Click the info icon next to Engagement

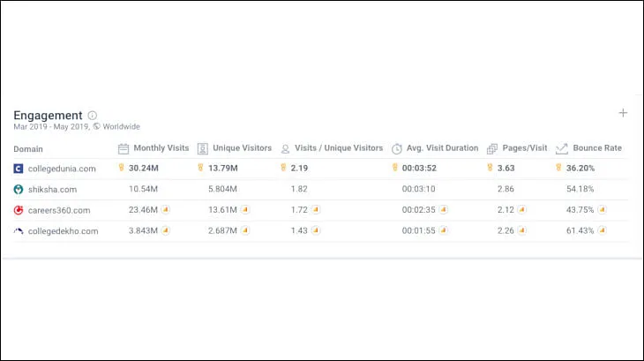click(93, 116)
